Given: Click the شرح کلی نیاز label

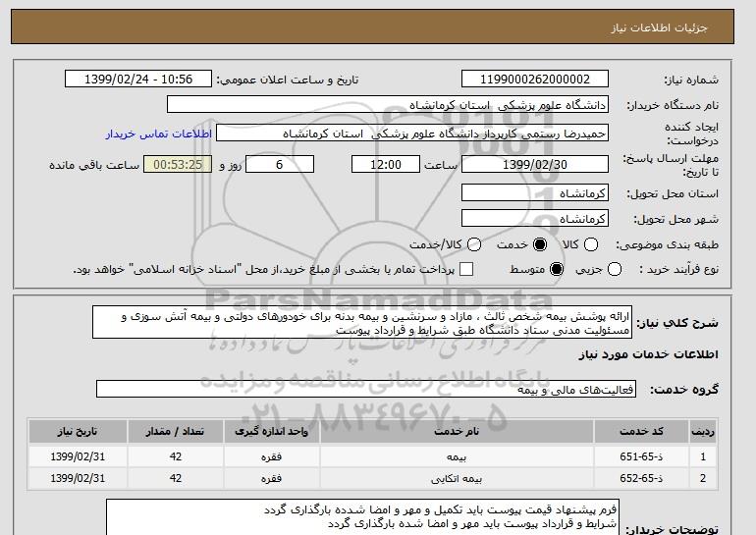Looking at the screenshot, I should point(677,322).
